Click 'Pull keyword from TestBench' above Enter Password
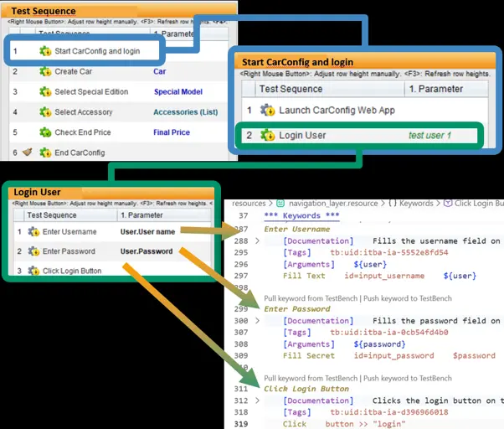The height and width of the screenshot is (429, 504). tap(311, 298)
